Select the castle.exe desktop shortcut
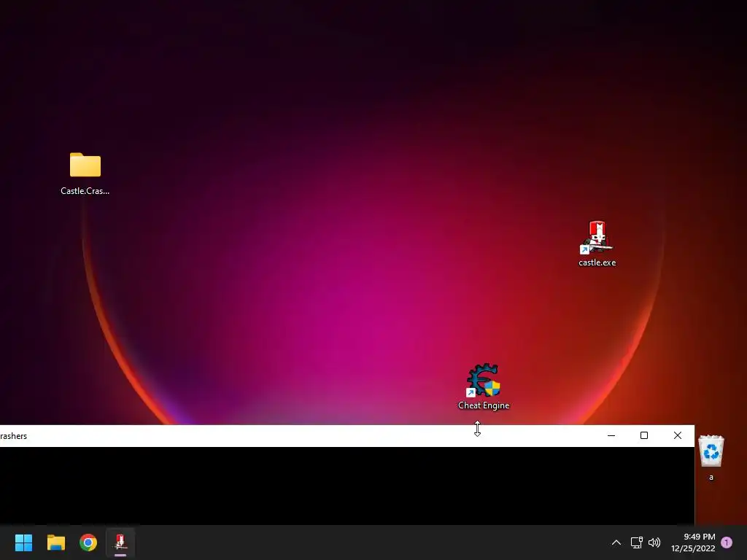 pyautogui.click(x=597, y=244)
